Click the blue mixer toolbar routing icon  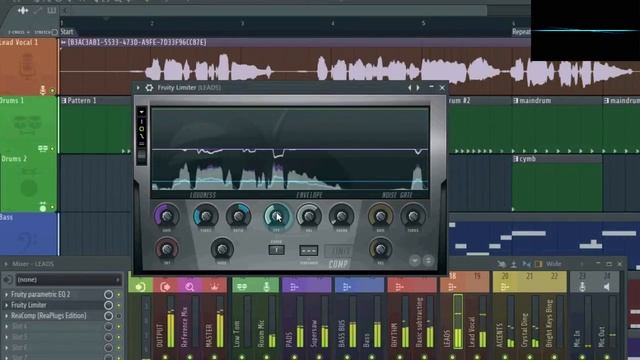527,264
